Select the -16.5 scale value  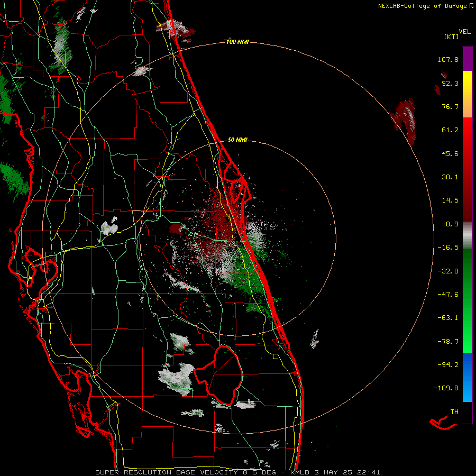pyautogui.click(x=448, y=248)
